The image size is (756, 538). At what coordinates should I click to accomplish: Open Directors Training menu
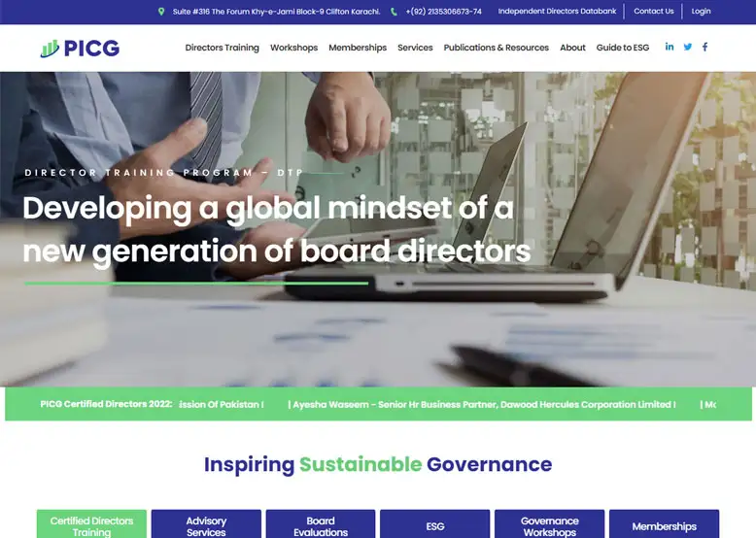click(222, 48)
